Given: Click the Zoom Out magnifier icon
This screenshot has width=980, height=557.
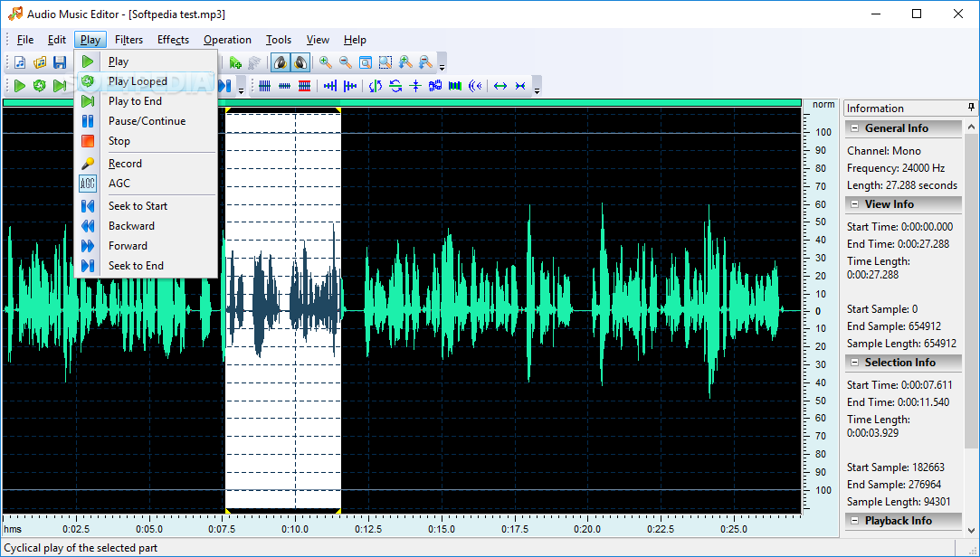Looking at the screenshot, I should coord(346,62).
